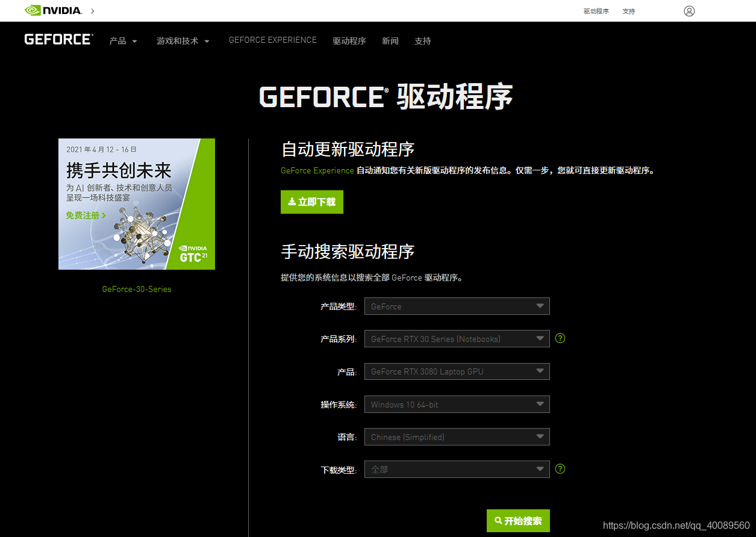
Task: Click the 自动更新驱动程序 heading
Action: pyautogui.click(x=348, y=149)
